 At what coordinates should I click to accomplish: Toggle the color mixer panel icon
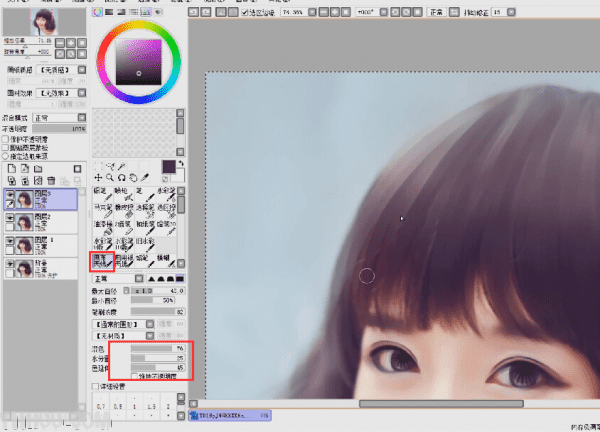click(134, 12)
